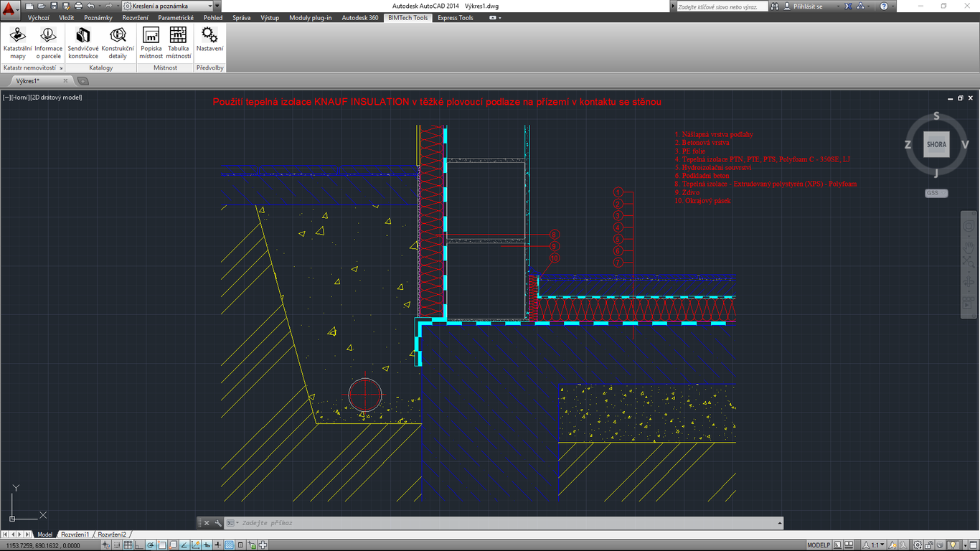Click the Informace o parcele icon
Screen dimensions: 980x551
48,42
